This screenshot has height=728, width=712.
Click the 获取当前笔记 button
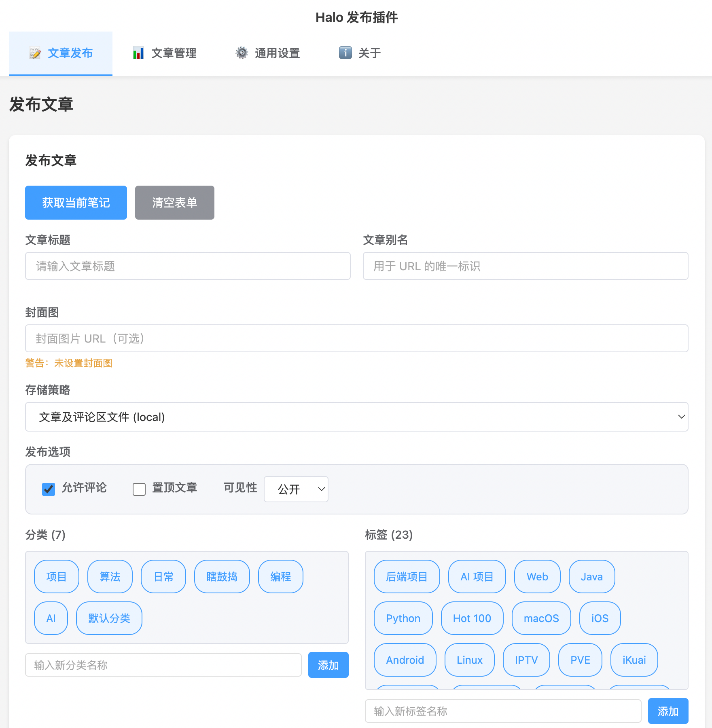point(76,203)
